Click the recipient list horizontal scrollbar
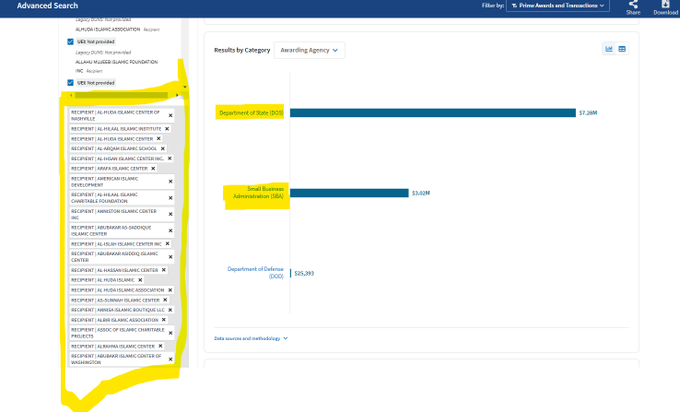The height and width of the screenshot is (412, 680). [x=120, y=95]
